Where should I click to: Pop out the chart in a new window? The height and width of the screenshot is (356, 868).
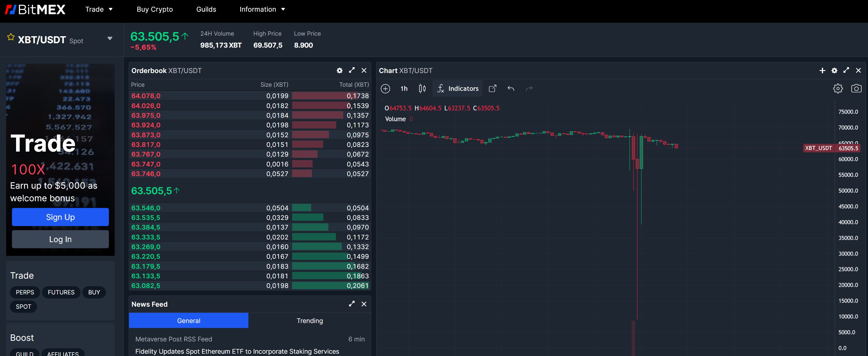coord(493,89)
